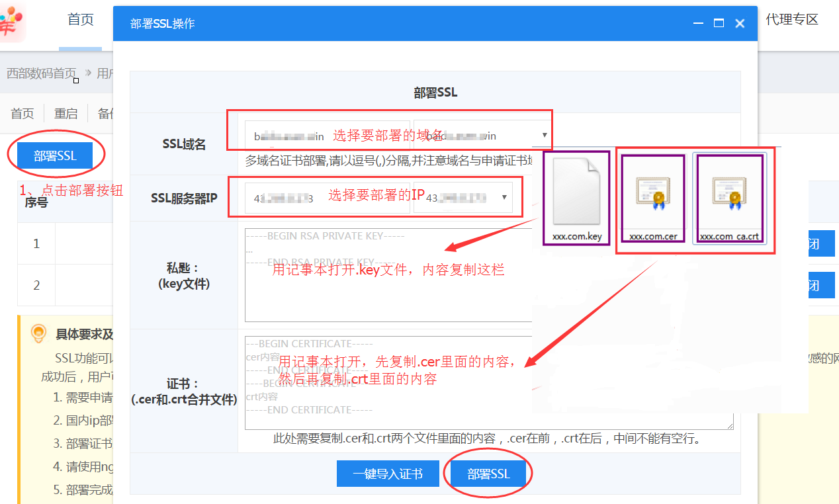
Task: Minimize the 部署SSL操作 dialog
Action: coord(697,23)
